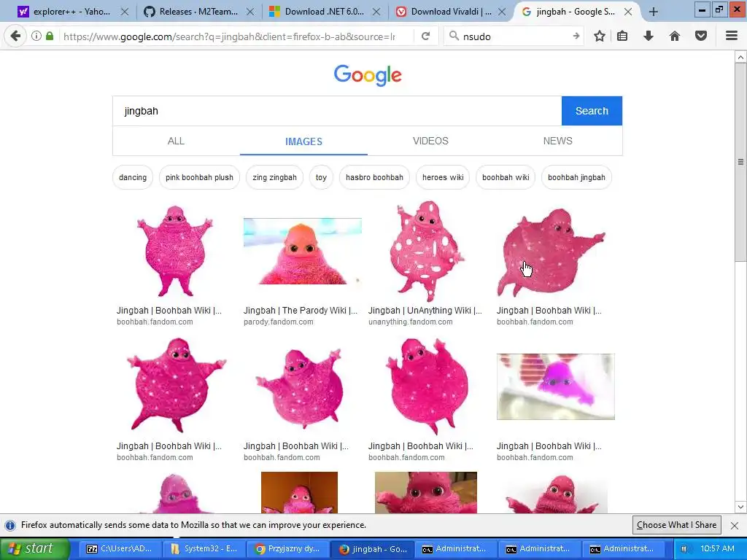The image size is (747, 560).
Task: Click parody.fandom.com source text
Action: 279,322
